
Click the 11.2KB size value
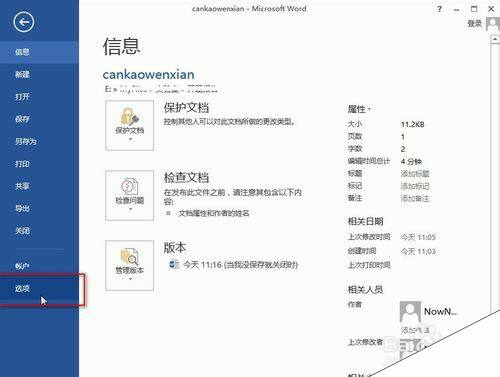pos(412,125)
